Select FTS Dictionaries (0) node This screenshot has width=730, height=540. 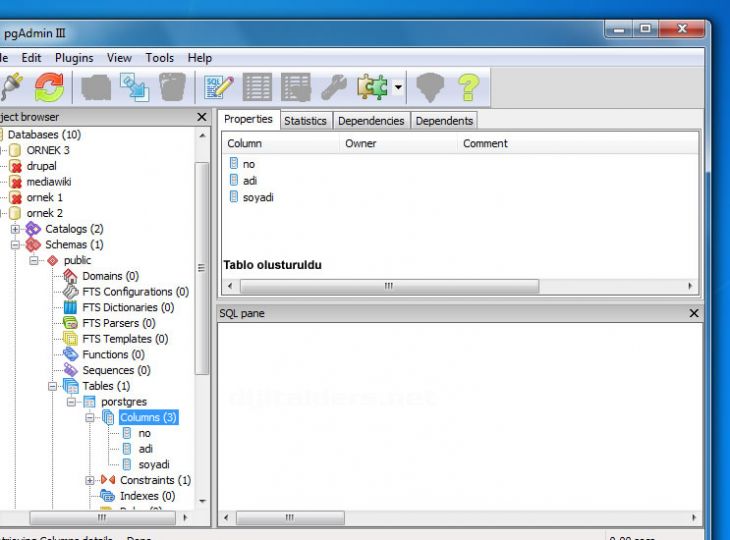[x=128, y=307]
